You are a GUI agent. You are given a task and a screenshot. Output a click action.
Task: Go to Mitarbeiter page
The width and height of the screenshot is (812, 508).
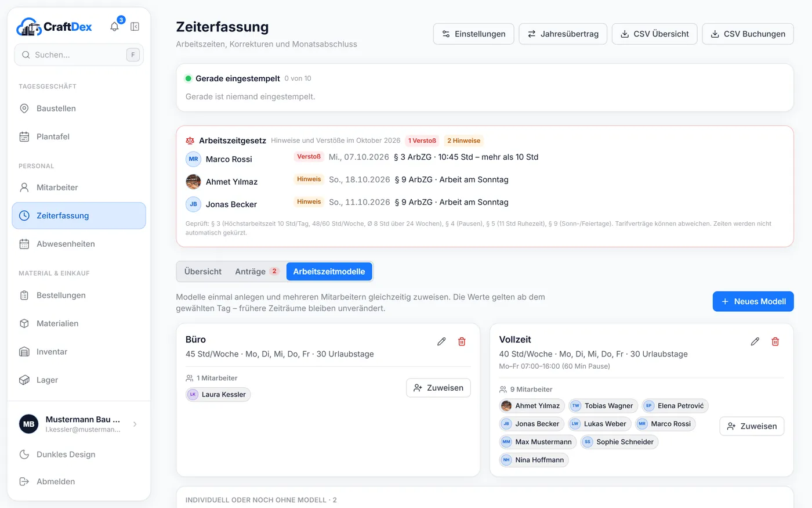[79, 188]
